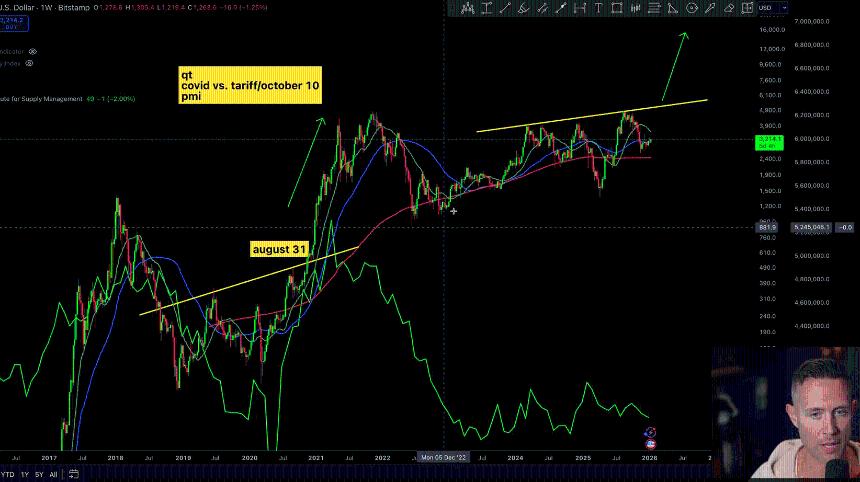Open the date range calendar picker
Screen dimensions: 860x482
coord(74,475)
